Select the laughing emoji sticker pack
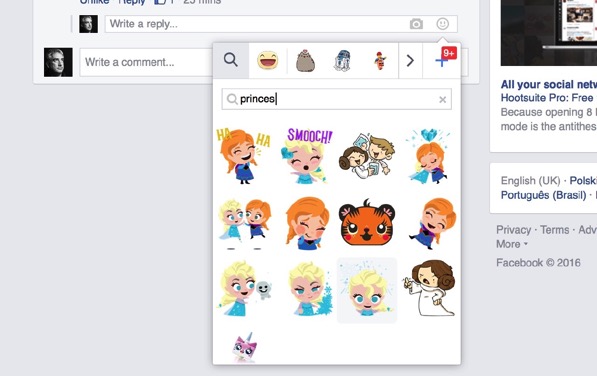The height and width of the screenshot is (376, 597). click(267, 61)
